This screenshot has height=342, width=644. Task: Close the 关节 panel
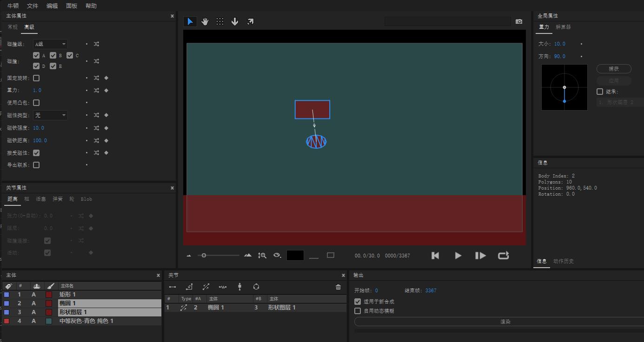coord(343,275)
